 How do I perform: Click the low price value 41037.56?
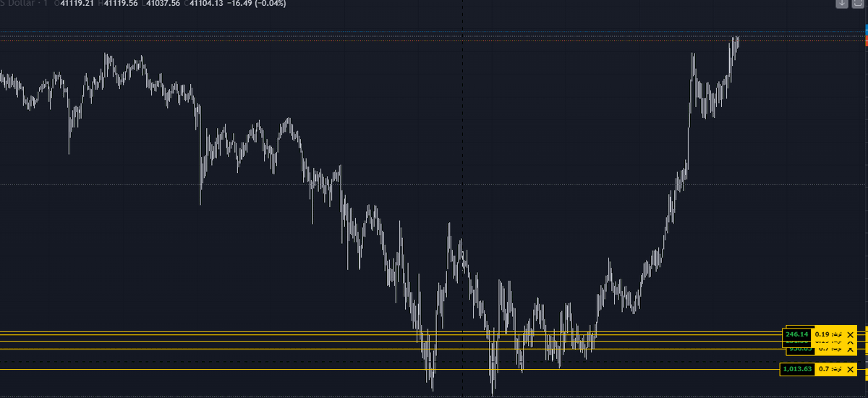click(162, 4)
